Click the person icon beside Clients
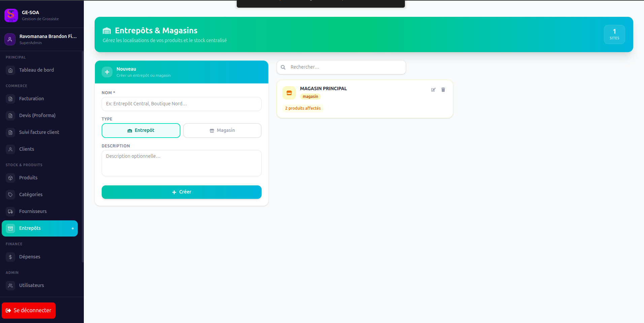 coord(10,149)
